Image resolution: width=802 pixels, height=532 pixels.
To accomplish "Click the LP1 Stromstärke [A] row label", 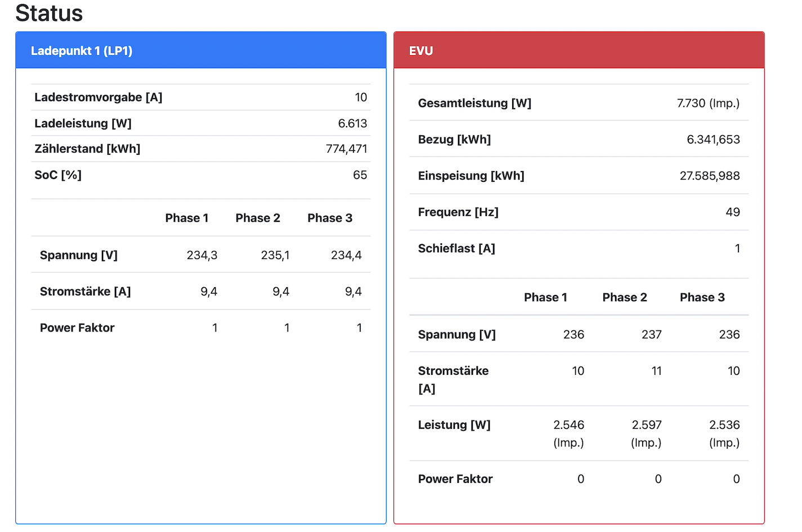I will coord(85,292).
